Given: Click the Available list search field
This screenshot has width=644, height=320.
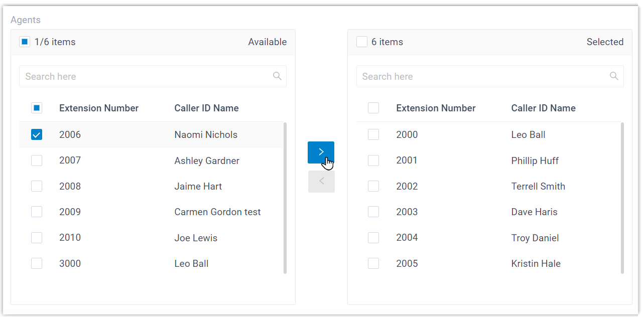Looking at the screenshot, I should pos(146,76).
